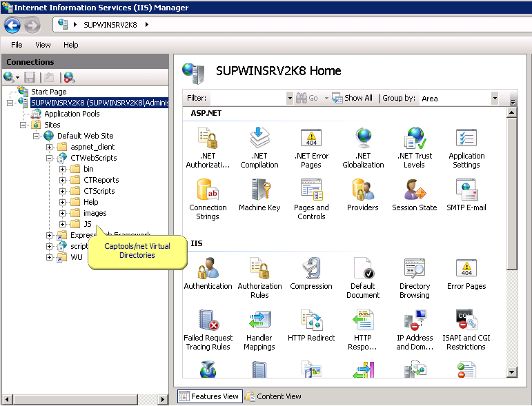Collapse the Default Web Site node

(x=37, y=136)
